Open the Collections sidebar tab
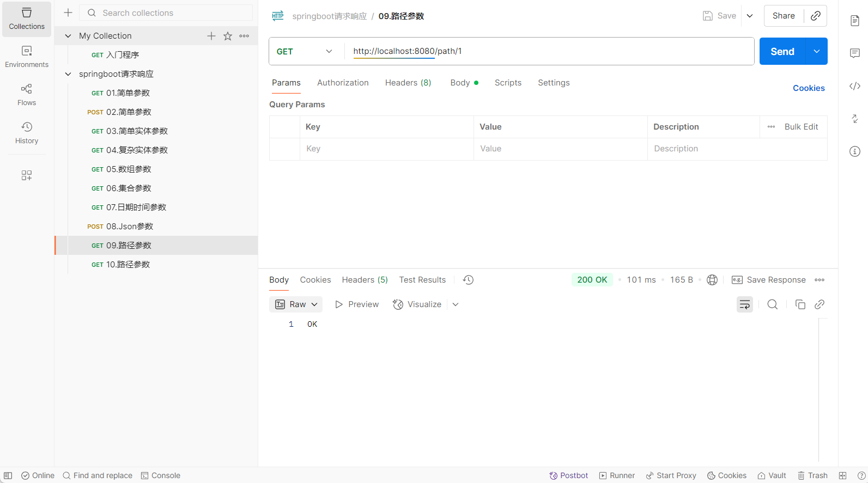The height and width of the screenshot is (483, 868). [27, 19]
